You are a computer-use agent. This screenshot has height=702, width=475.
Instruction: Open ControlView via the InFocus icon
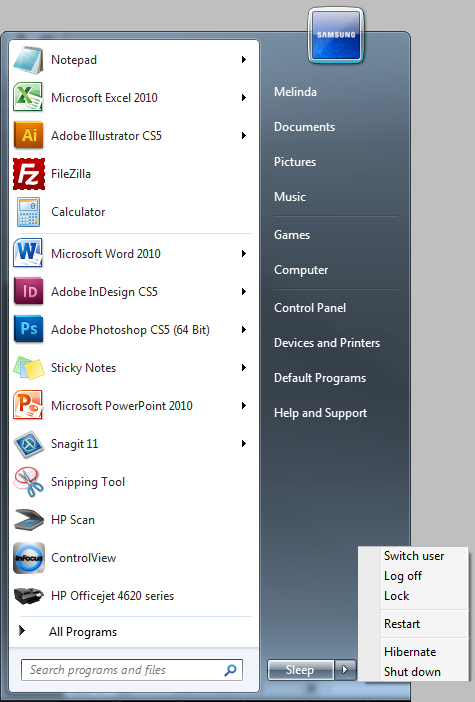click(29, 558)
